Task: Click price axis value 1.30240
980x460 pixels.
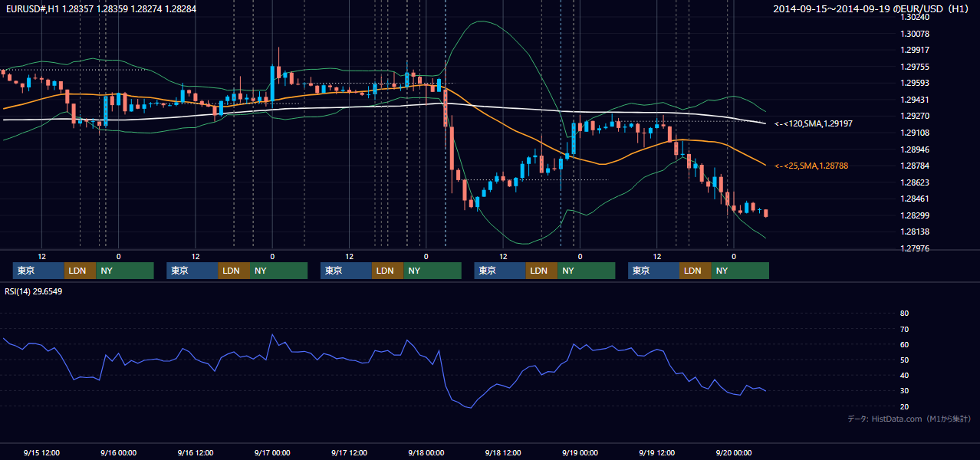Action: pyautogui.click(x=915, y=17)
